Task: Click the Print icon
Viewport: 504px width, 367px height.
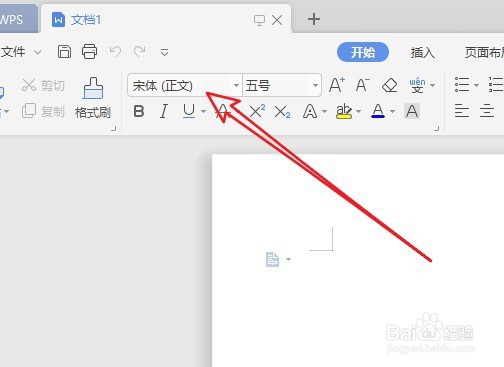Action: pyautogui.click(x=89, y=52)
